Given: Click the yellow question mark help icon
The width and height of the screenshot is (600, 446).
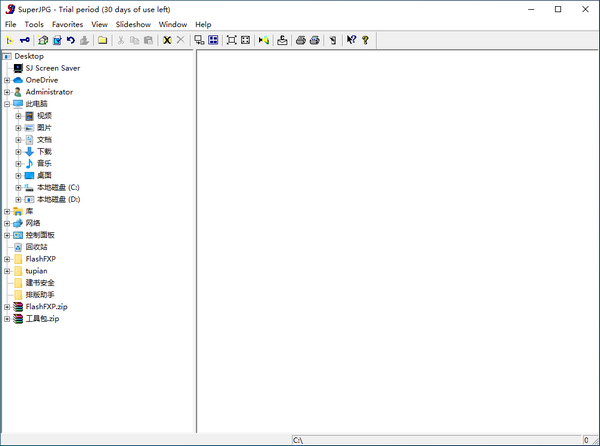Looking at the screenshot, I should point(365,40).
